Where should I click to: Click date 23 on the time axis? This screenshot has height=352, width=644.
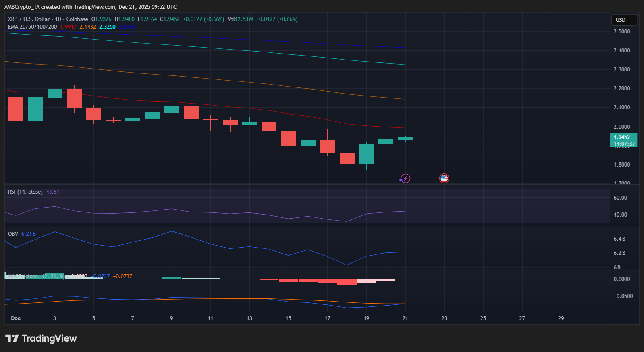click(x=444, y=318)
